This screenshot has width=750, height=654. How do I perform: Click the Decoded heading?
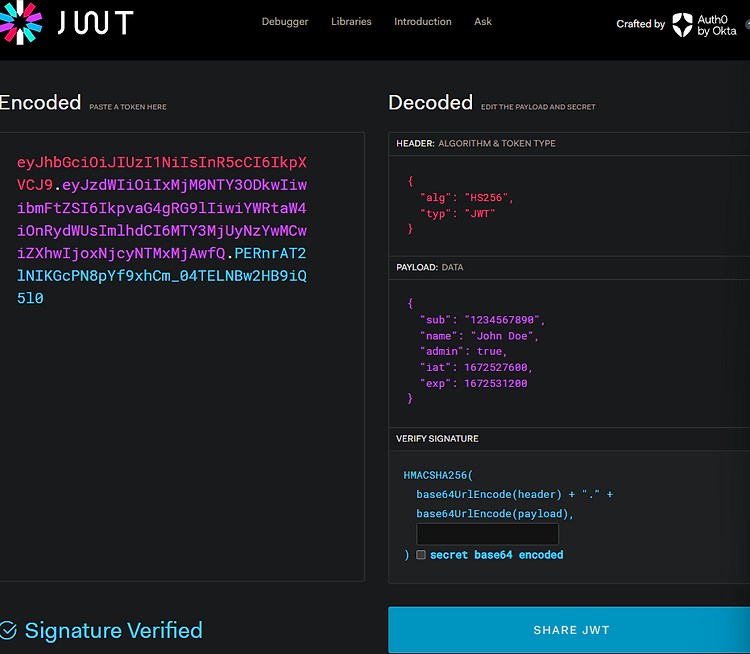click(x=430, y=102)
